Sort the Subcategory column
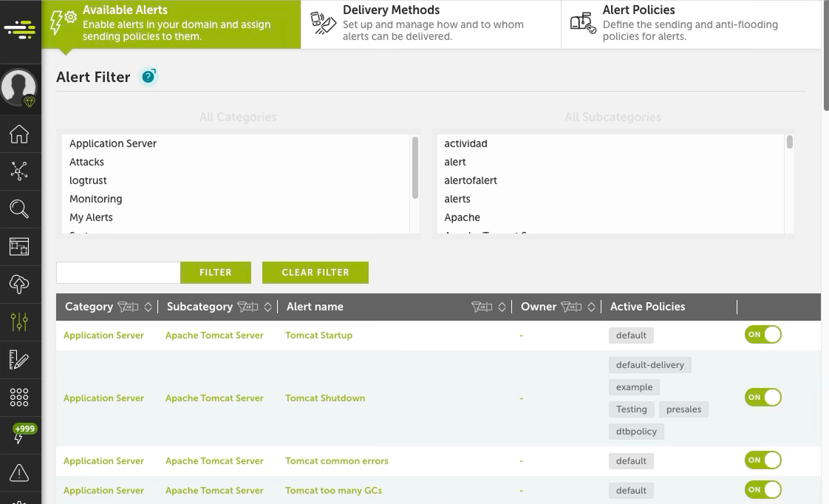 tap(268, 307)
